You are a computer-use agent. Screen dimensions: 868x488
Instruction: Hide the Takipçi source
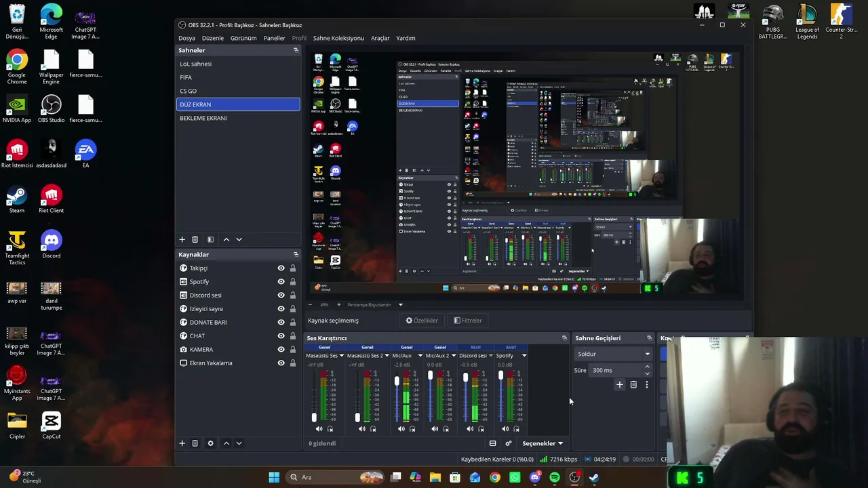tap(281, 268)
